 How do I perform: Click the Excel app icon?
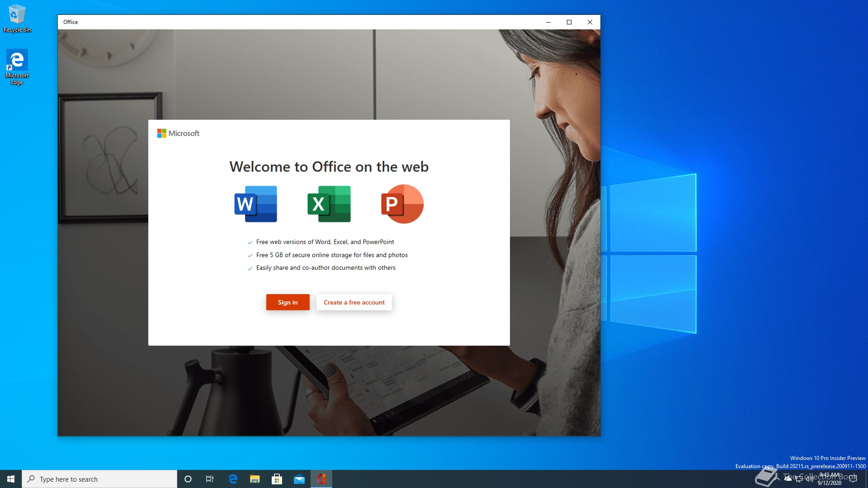coord(329,204)
